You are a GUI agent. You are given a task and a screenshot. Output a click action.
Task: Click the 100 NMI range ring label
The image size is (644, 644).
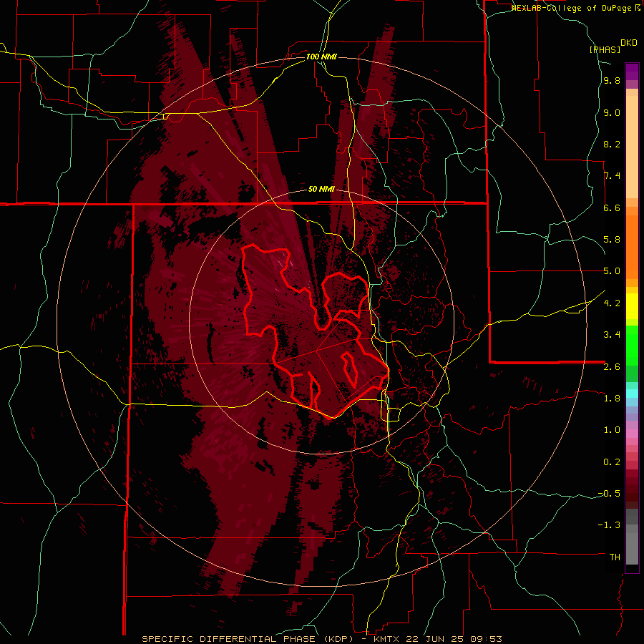point(321,57)
